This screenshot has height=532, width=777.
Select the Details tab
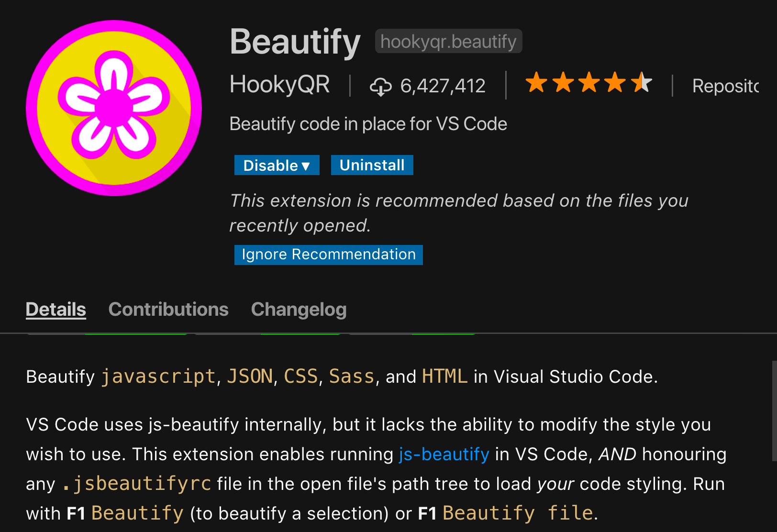[55, 310]
